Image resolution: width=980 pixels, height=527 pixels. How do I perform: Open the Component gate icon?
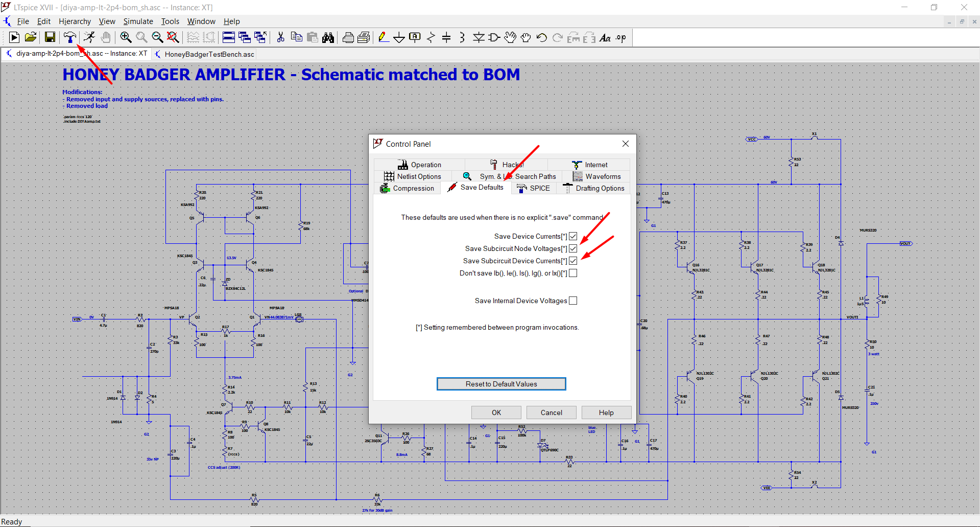click(494, 37)
